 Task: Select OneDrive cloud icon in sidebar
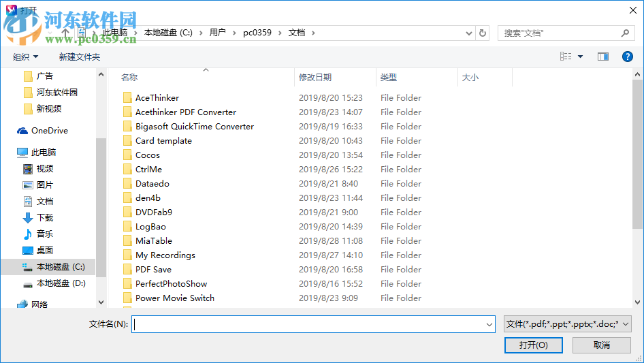click(x=22, y=131)
